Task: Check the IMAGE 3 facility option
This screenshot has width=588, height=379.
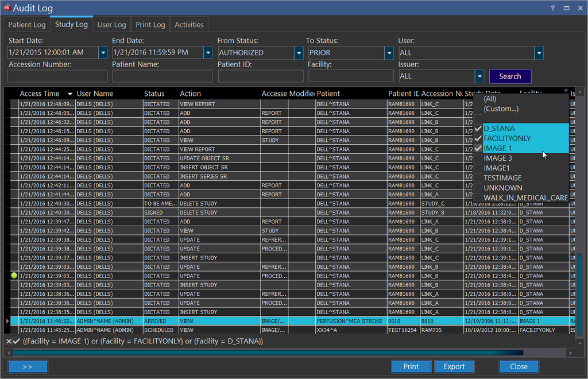Action: click(478, 158)
